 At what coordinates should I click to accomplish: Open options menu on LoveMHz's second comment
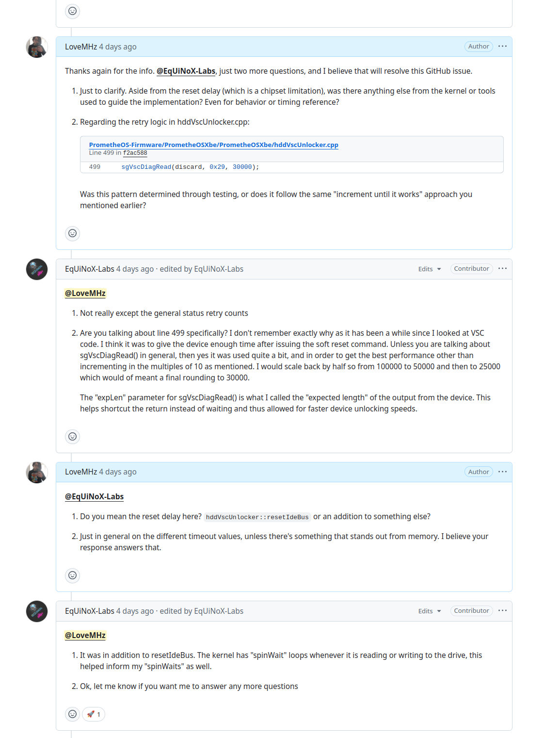[x=502, y=472]
